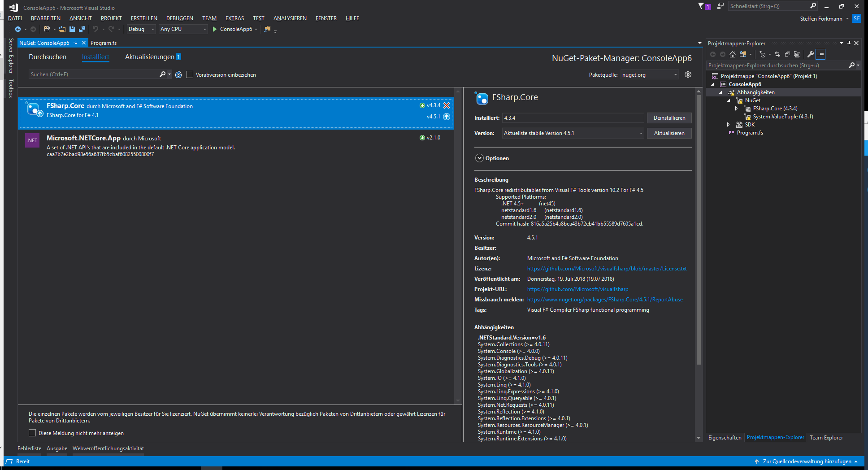Open the DATEI menu

pos(15,18)
